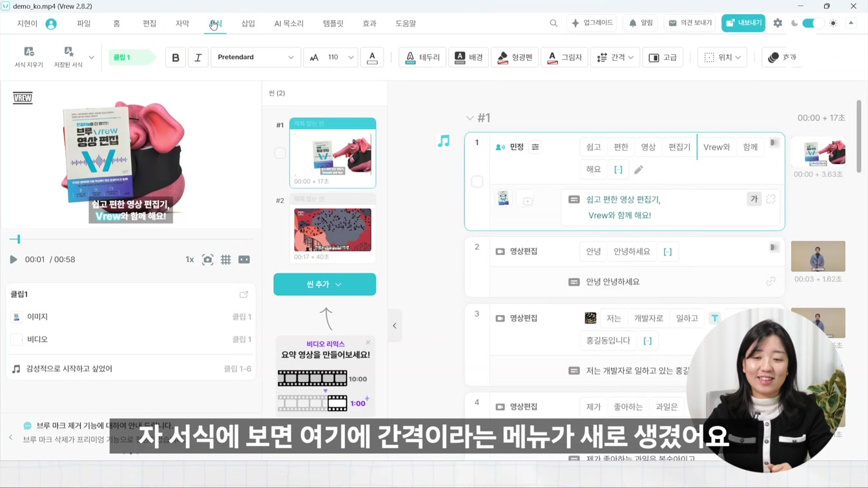The height and width of the screenshot is (488, 868).
Task: Collapse the scene panel with left chevron
Action: 395,325
